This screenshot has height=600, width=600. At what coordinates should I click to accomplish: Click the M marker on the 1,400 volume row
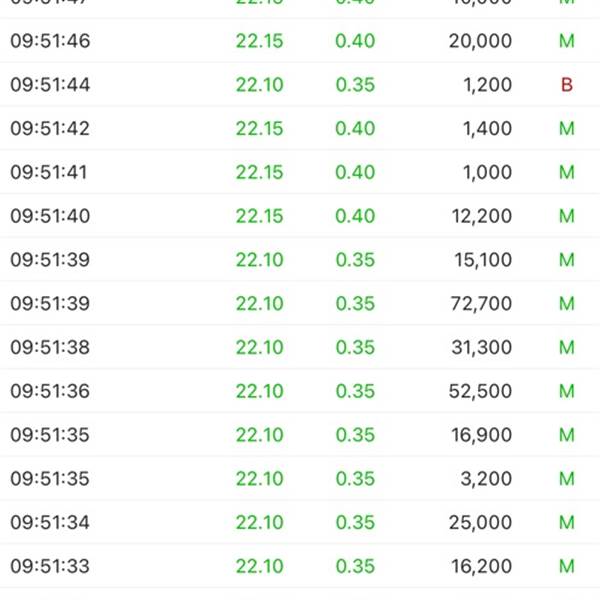(x=567, y=128)
